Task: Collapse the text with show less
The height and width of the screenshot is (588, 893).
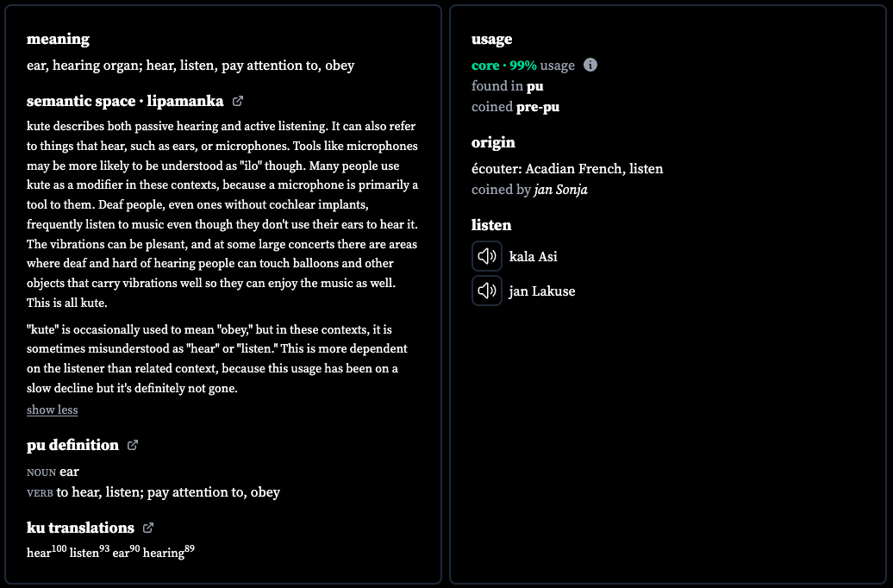Action: (x=53, y=410)
